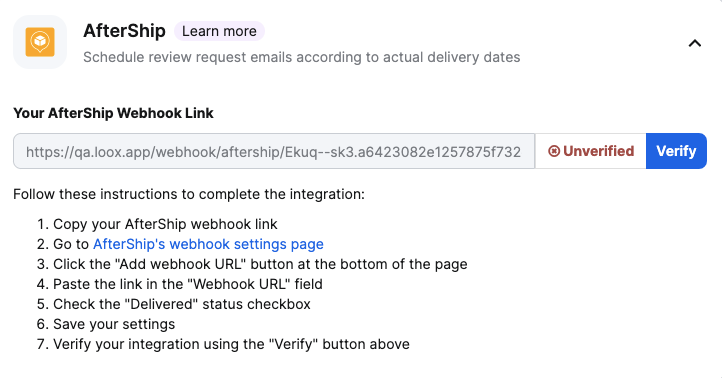Viewport: 722px width, 378px height.
Task: Click the Go to text in step 2
Action: [x=71, y=244]
